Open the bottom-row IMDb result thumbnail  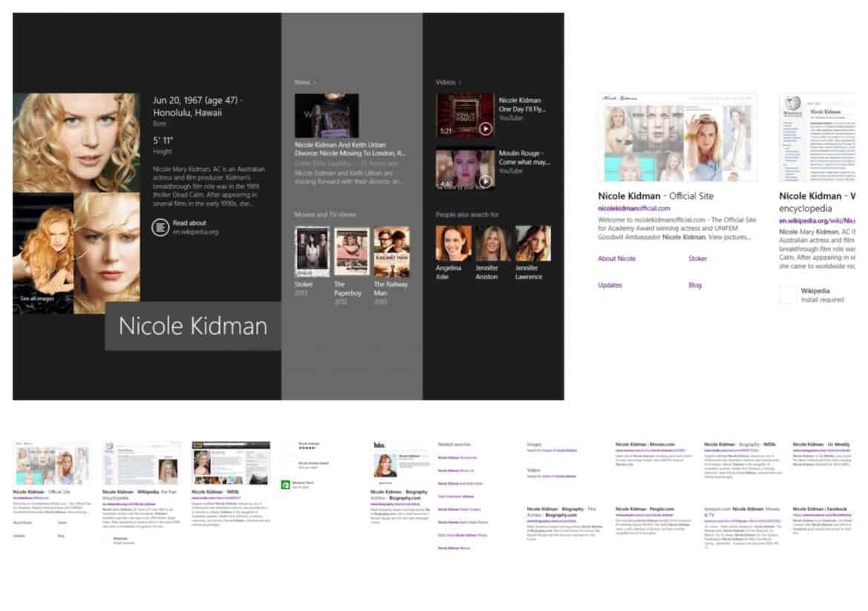[231, 463]
